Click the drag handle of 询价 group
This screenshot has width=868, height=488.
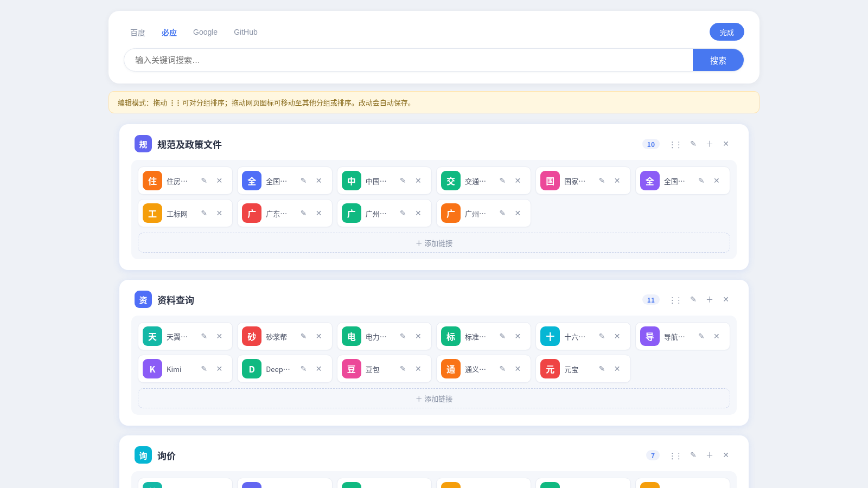(x=675, y=455)
